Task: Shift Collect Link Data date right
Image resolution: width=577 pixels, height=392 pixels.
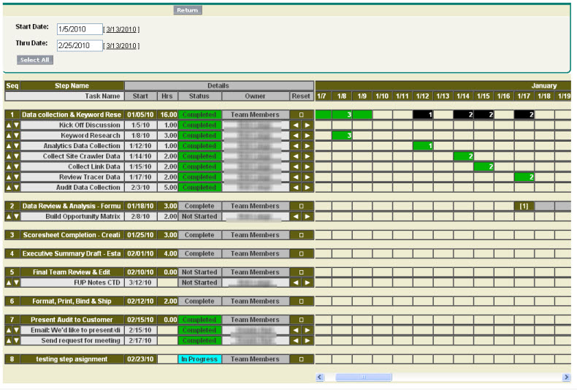Action: tap(307, 166)
